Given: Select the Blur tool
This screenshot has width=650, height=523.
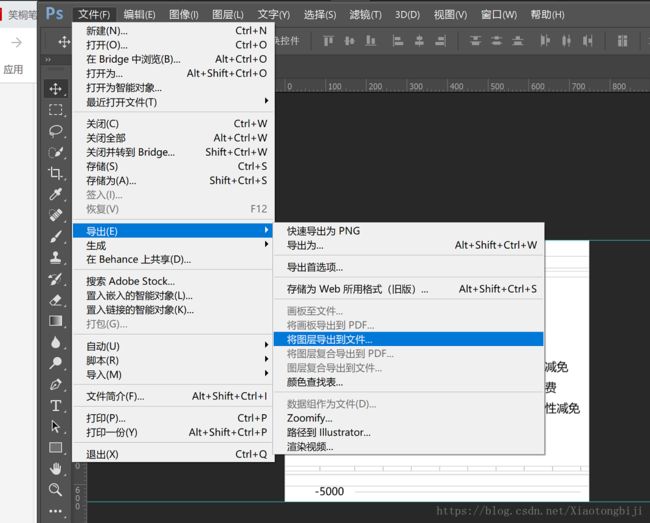Looking at the screenshot, I should coord(56,342).
